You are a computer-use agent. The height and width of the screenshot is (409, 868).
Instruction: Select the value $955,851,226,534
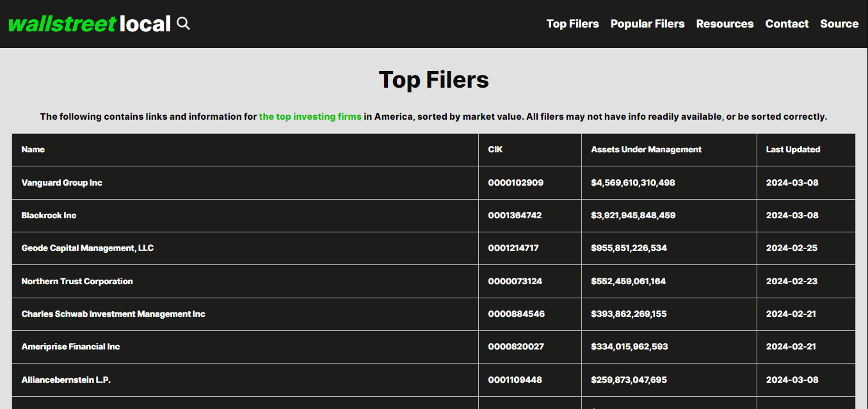629,248
